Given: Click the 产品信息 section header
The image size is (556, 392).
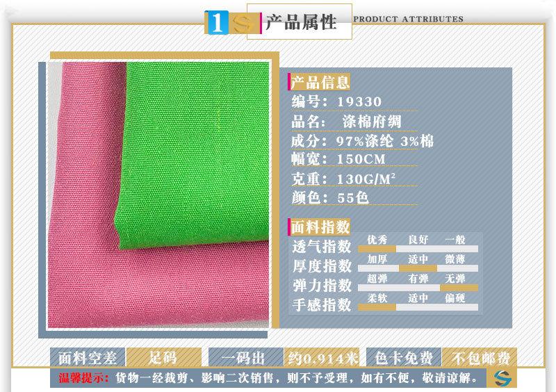Looking at the screenshot, I should click(320, 82).
